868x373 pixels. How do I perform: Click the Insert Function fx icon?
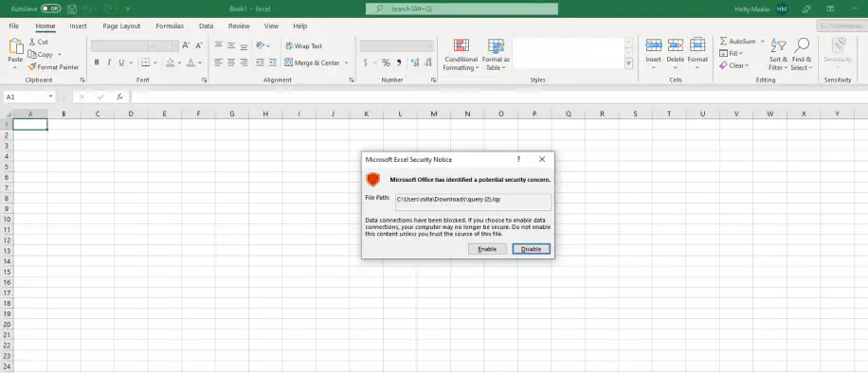[119, 97]
